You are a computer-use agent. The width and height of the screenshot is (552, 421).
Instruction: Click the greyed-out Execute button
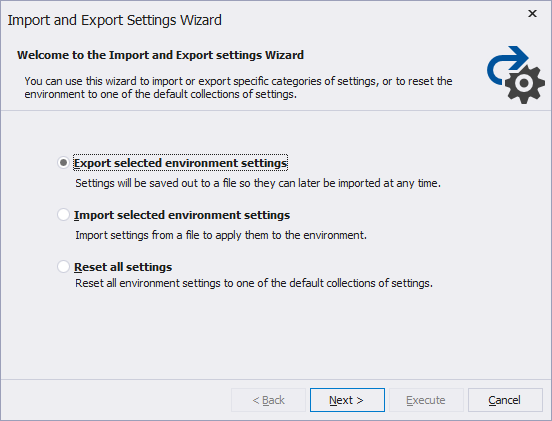click(x=426, y=400)
